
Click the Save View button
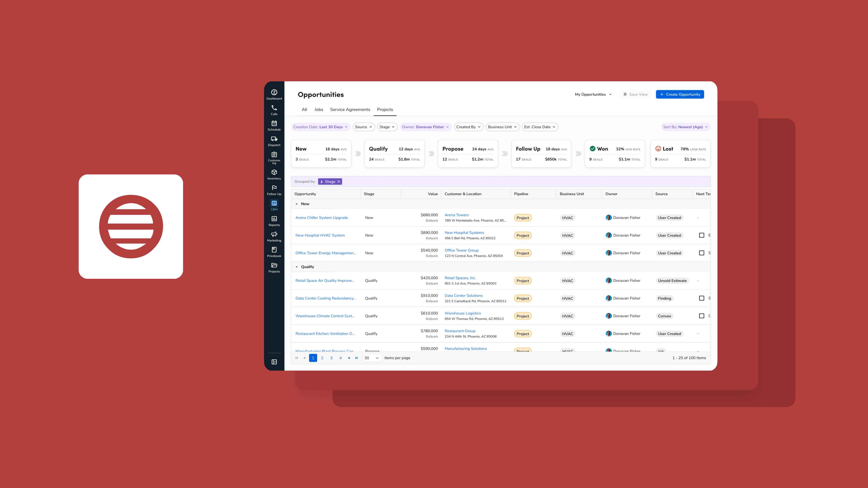(x=635, y=94)
